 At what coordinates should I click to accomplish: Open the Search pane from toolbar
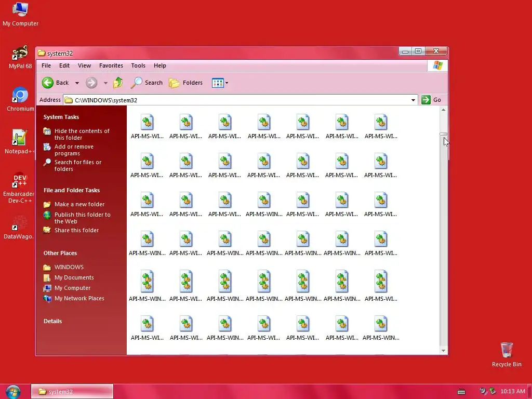pyautogui.click(x=147, y=83)
